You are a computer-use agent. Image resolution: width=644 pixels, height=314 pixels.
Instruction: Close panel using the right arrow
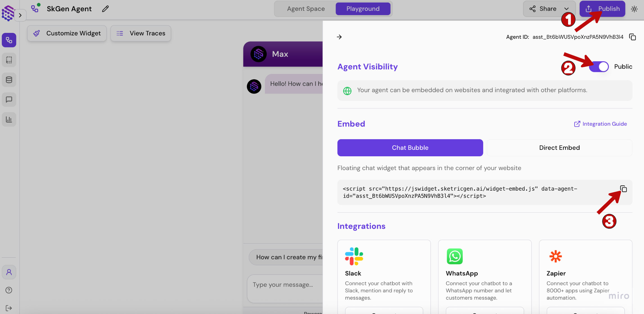pyautogui.click(x=340, y=37)
